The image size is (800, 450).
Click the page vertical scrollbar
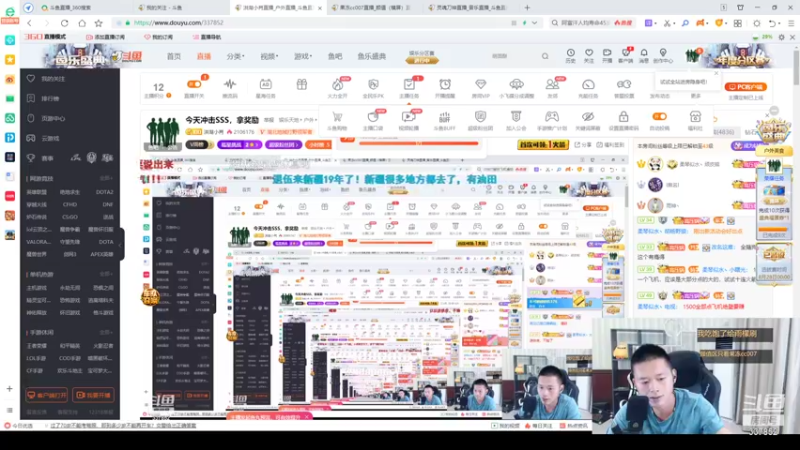[x=796, y=66]
